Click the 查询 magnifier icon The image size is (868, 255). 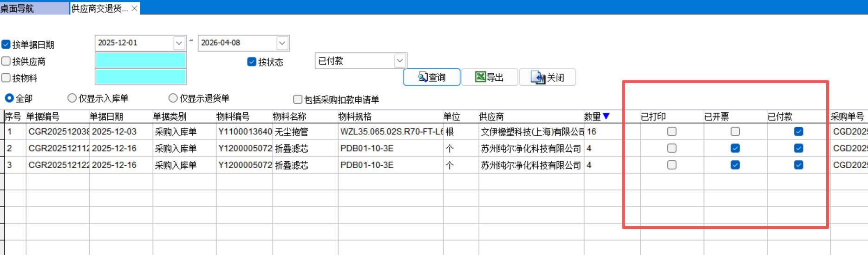pyautogui.click(x=423, y=77)
